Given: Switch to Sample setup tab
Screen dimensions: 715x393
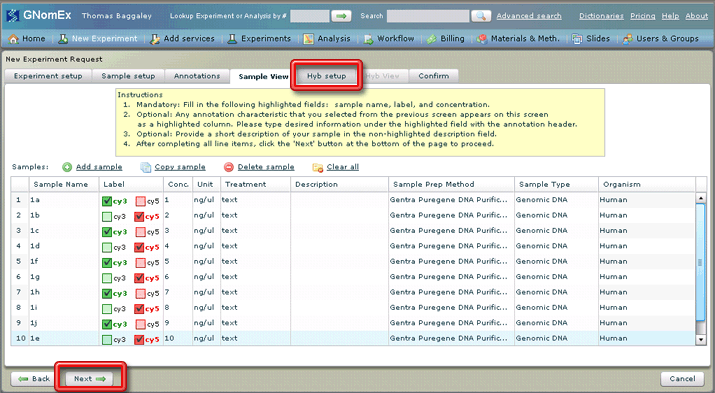Looking at the screenshot, I should point(128,76).
